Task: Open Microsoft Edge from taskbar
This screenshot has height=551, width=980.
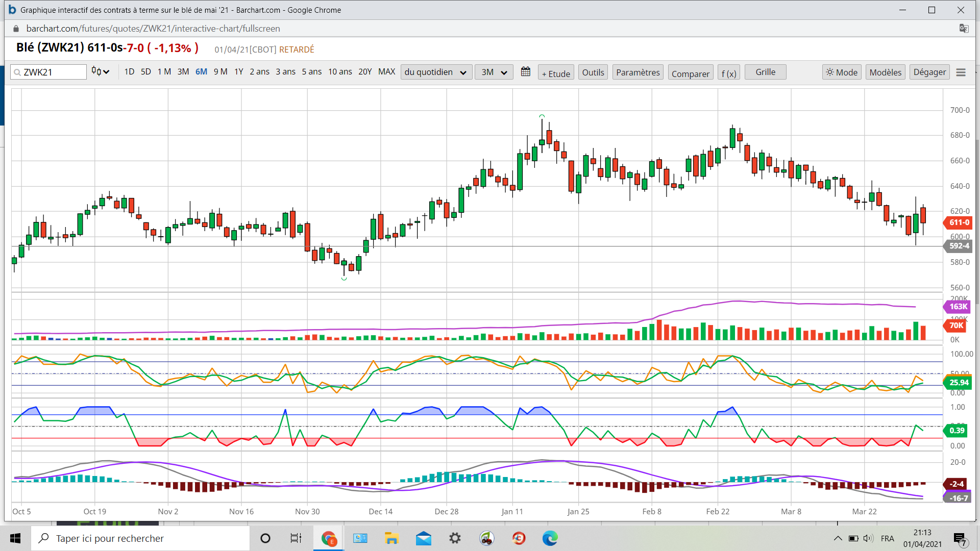Action: (550, 538)
